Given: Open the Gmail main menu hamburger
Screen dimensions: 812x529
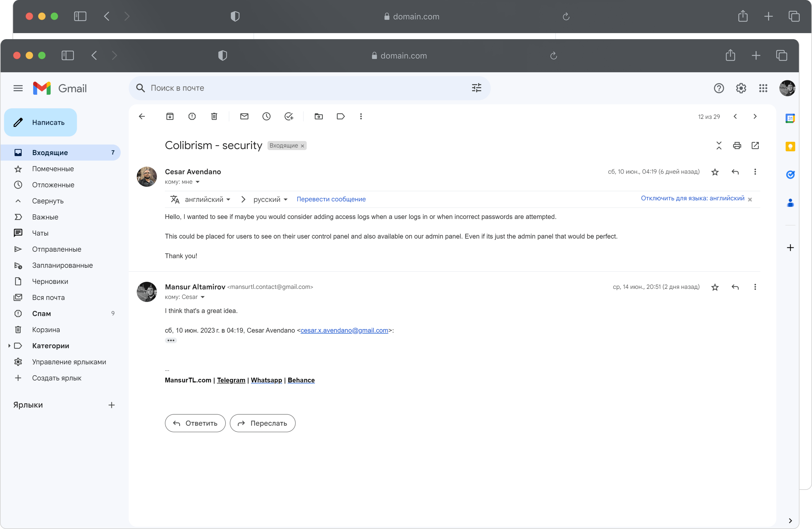Looking at the screenshot, I should point(18,88).
